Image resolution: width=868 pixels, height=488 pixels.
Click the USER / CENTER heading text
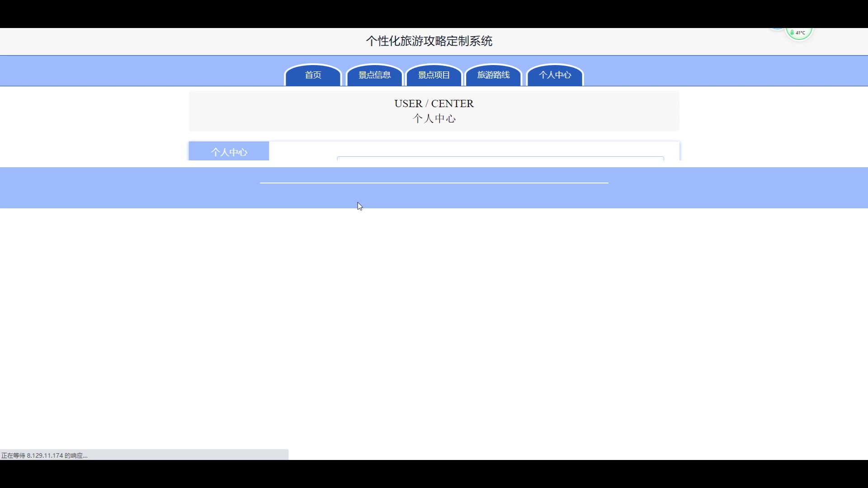pyautogui.click(x=434, y=103)
